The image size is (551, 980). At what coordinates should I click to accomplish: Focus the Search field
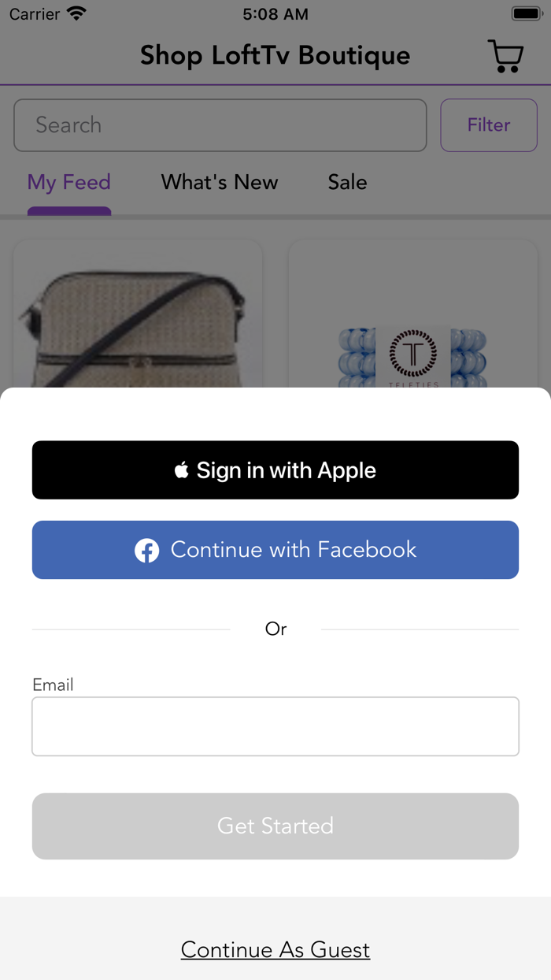coord(220,125)
